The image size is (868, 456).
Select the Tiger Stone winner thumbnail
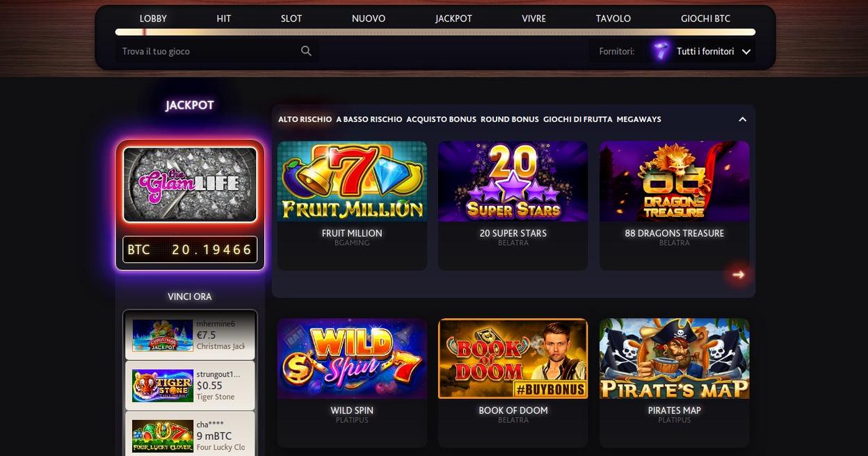[x=162, y=386]
